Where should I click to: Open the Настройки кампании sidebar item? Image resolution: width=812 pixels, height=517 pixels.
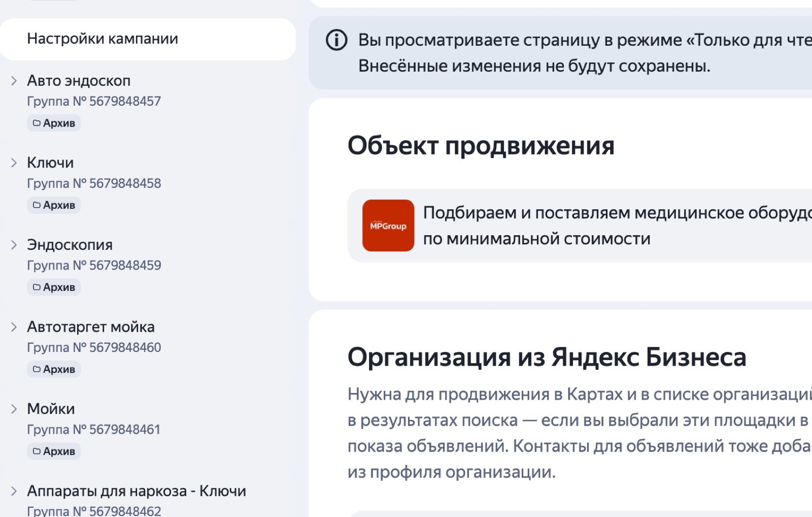coord(148,39)
